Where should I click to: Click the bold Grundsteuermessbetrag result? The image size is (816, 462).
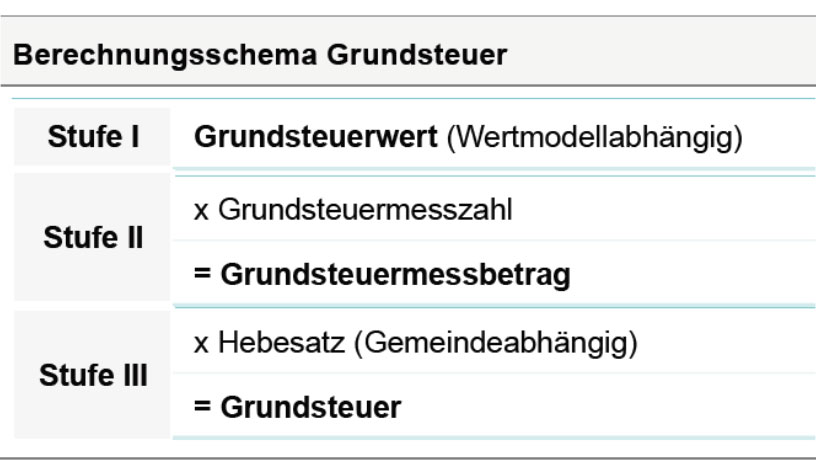pos(396,275)
